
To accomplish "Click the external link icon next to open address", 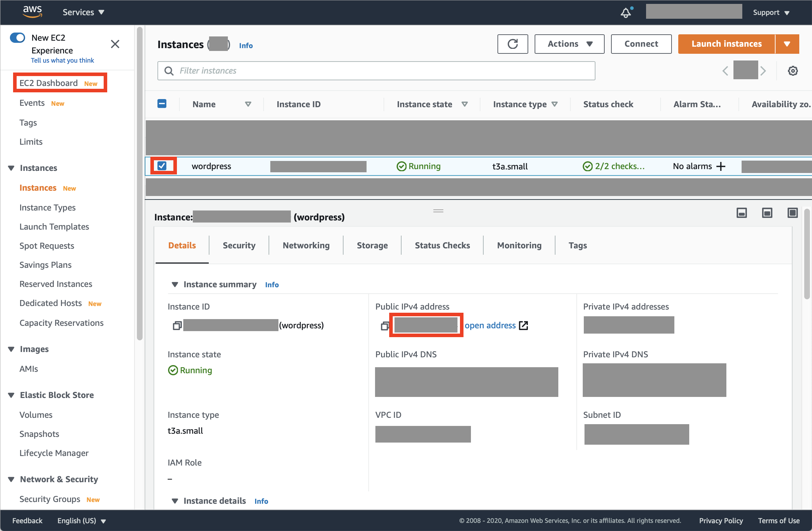I will [x=523, y=325].
